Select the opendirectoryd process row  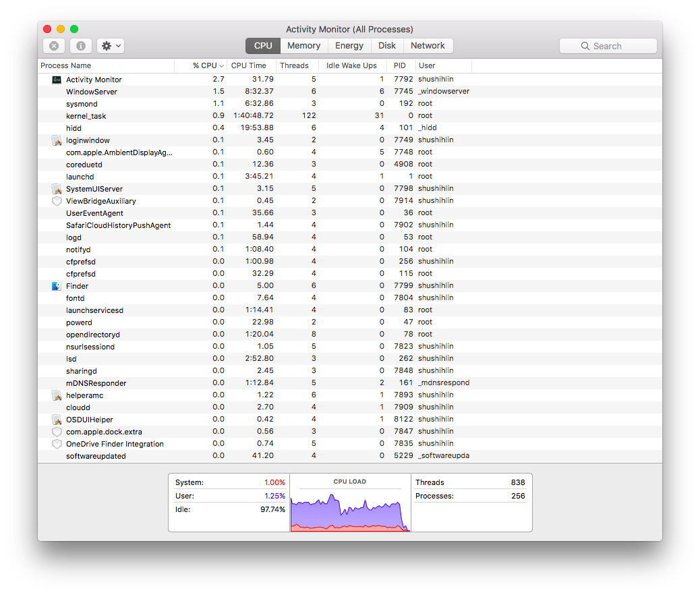click(349, 334)
